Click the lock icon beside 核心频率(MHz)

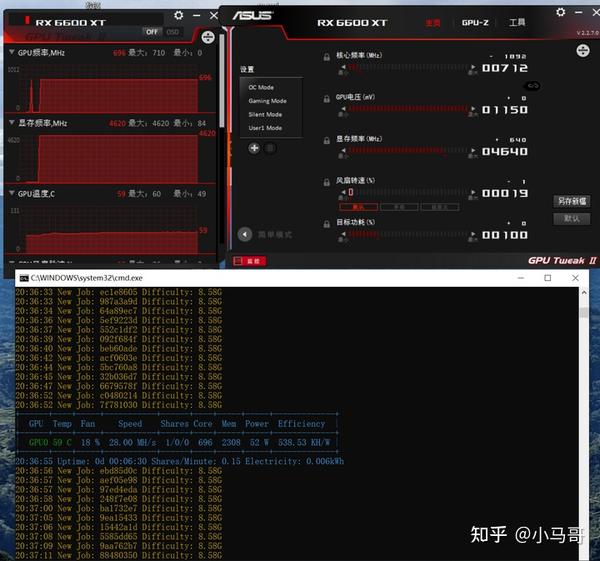pyautogui.click(x=326, y=57)
